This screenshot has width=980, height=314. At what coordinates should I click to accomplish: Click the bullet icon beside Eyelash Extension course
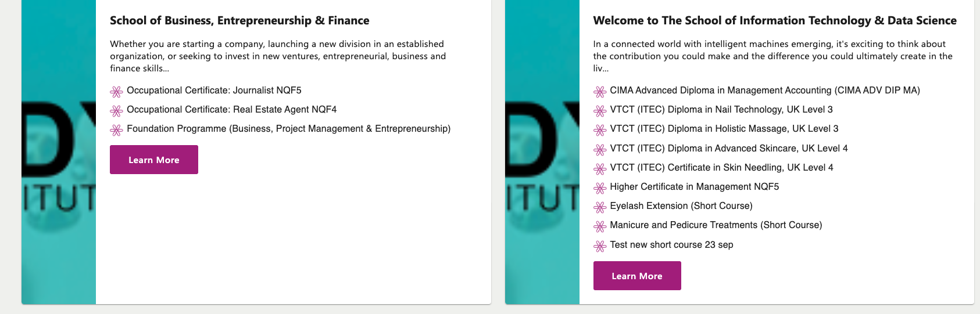coord(600,207)
